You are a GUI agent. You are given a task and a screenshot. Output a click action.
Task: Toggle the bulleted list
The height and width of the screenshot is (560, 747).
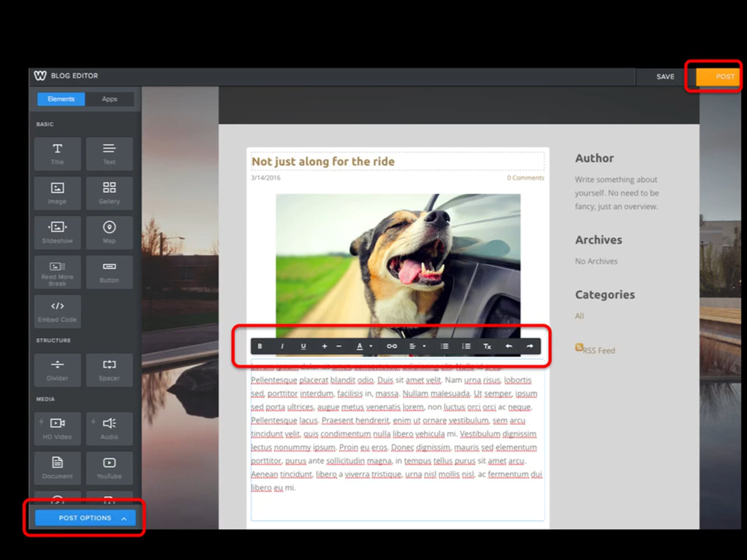tap(444, 346)
